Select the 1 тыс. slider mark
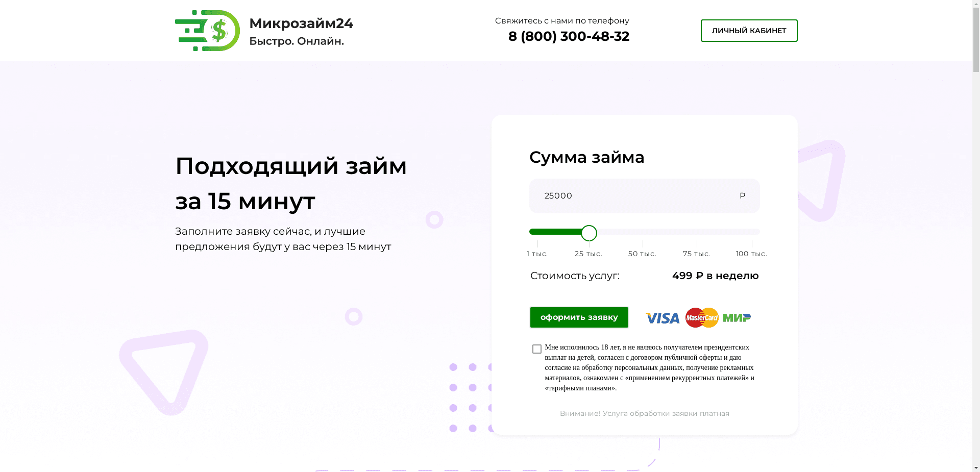 click(537, 254)
